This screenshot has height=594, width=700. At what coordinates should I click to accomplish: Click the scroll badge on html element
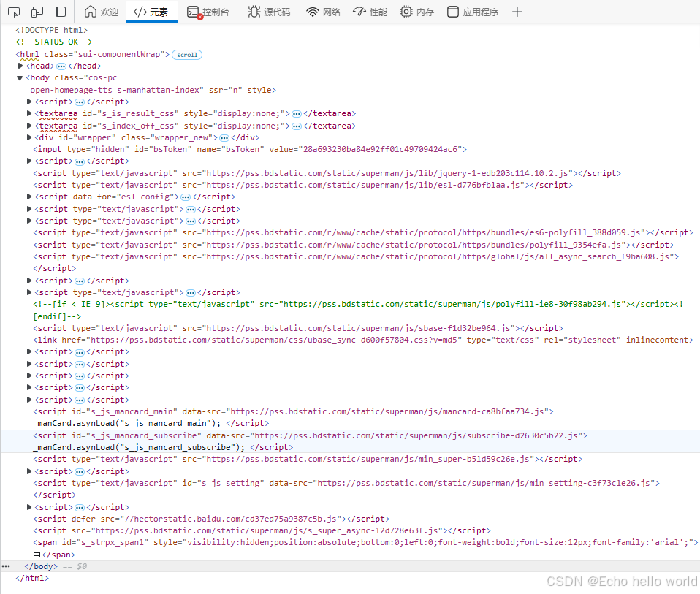click(187, 55)
